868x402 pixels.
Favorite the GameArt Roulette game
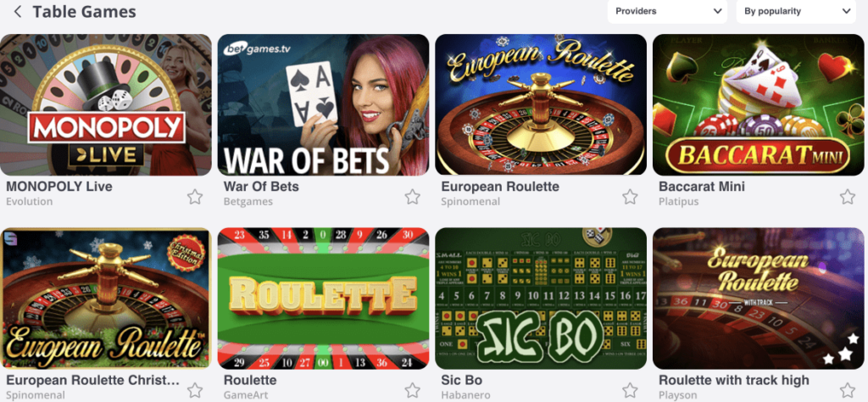pos(412,390)
